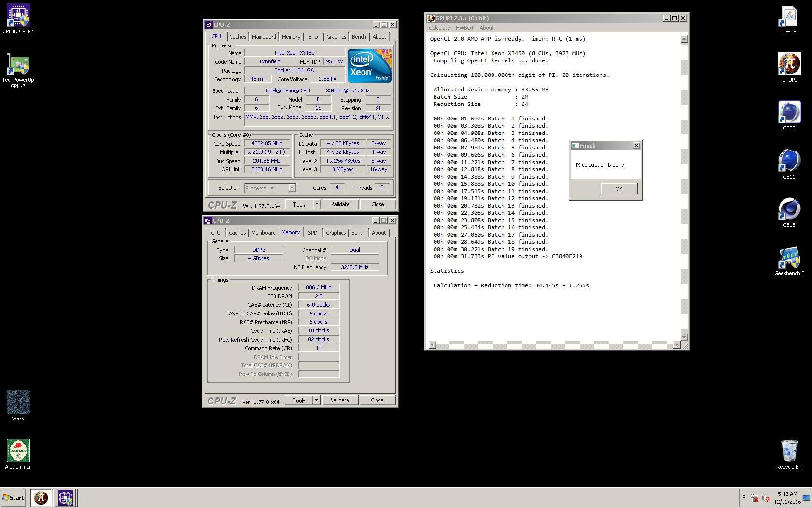Viewport: 812px width, 508px height.
Task: Open the About menu in GPUPI
Action: pos(486,28)
